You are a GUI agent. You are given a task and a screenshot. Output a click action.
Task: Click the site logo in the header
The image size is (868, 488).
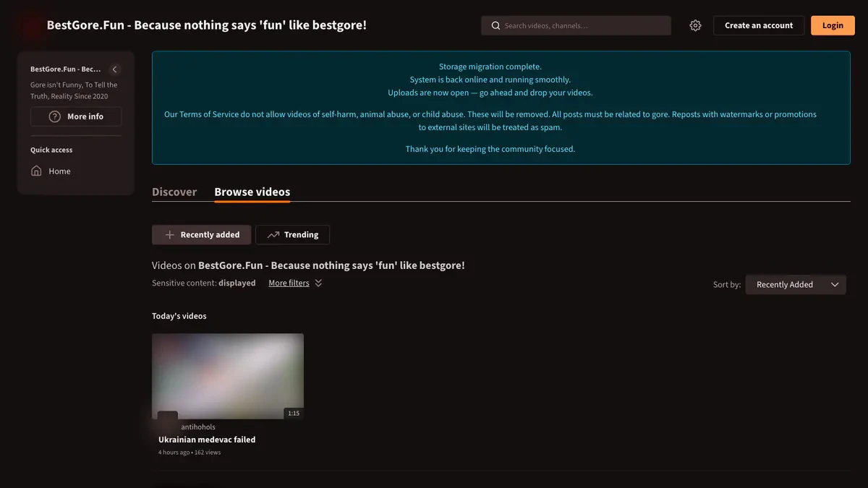(30, 25)
